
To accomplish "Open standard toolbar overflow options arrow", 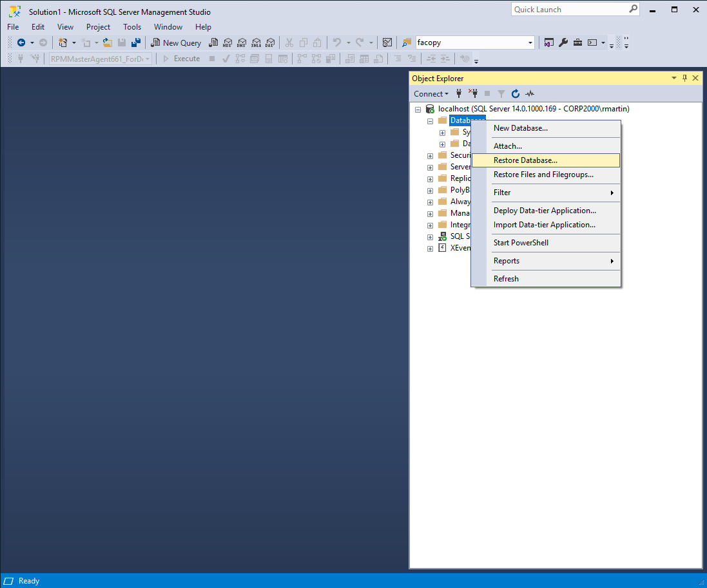I will coord(612,45).
